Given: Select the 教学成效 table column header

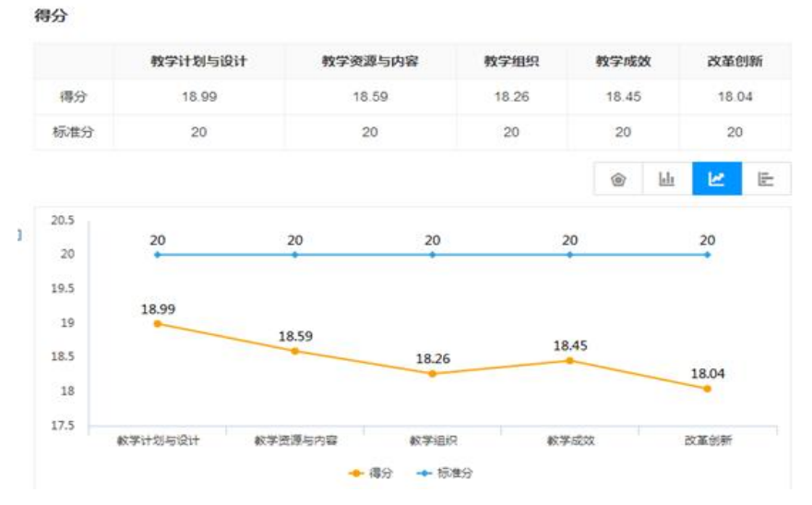Looking at the screenshot, I should pos(623,62).
